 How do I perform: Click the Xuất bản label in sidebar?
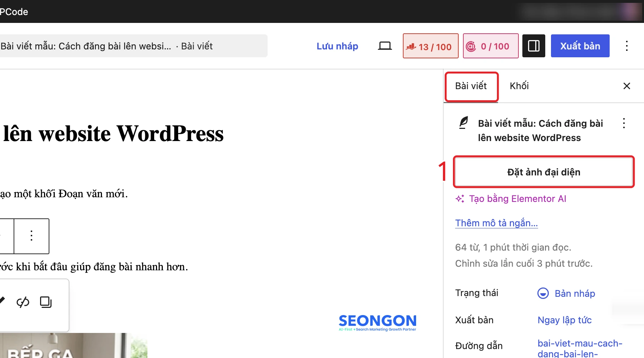pyautogui.click(x=474, y=320)
